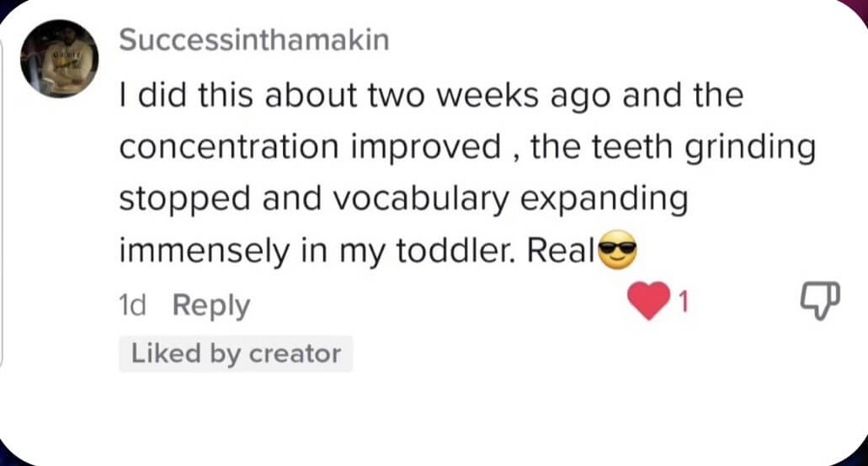Click the word vocabulary in the comment
The width and height of the screenshot is (868, 466).
pyautogui.click(x=421, y=199)
